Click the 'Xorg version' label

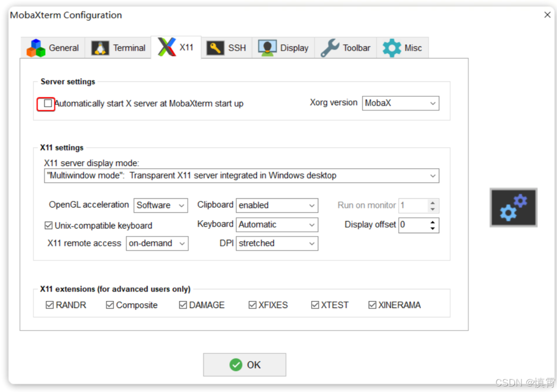click(333, 102)
